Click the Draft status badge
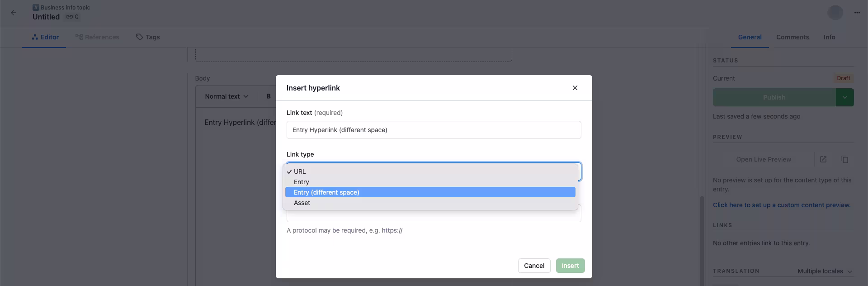868x286 pixels. (843, 78)
